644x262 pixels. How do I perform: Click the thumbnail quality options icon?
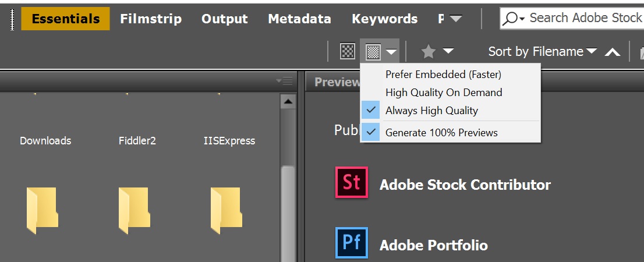pyautogui.click(x=380, y=51)
